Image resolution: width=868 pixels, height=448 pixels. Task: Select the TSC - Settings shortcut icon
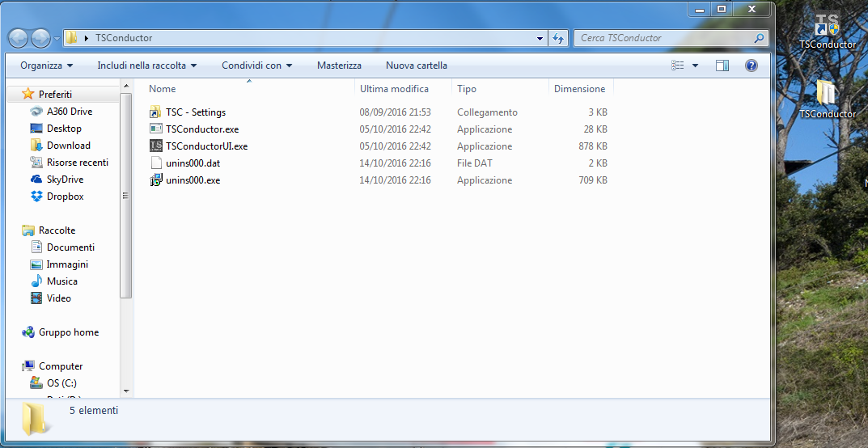(x=156, y=112)
